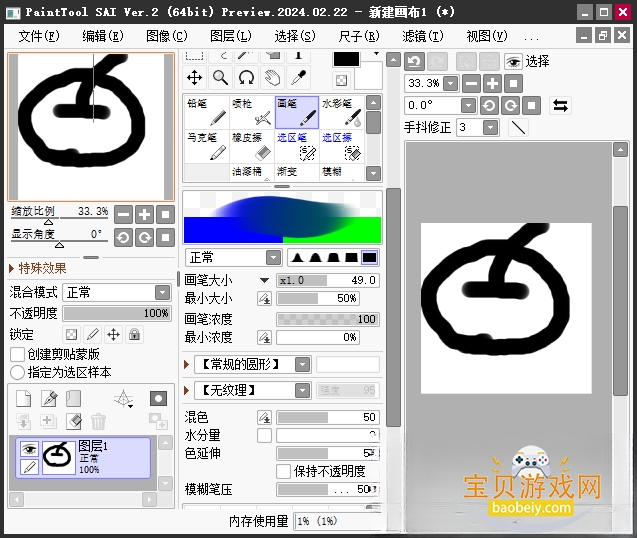The image size is (637, 538).
Task: Hide 图层1 using the eye icon
Action: [x=29, y=449]
